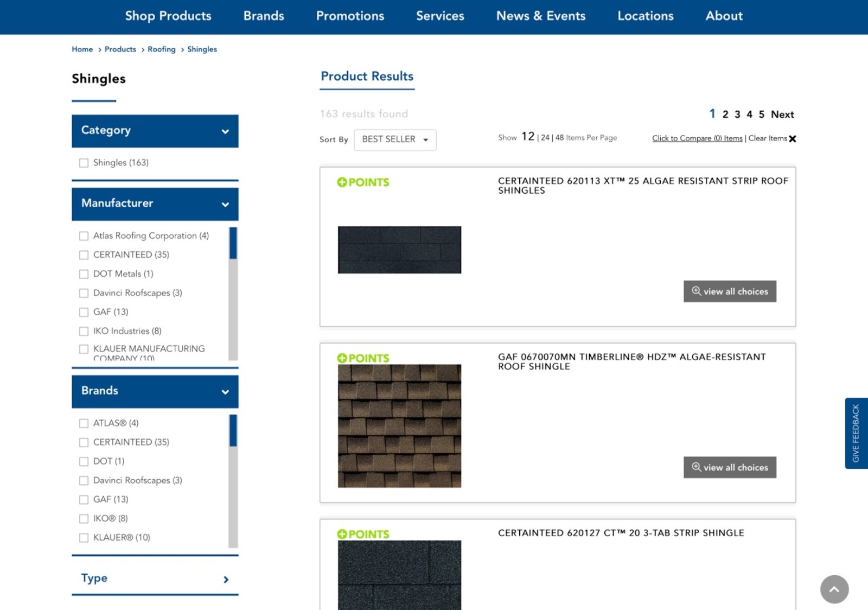This screenshot has height=610, width=868.
Task: Enable the KLAUER® (10) brand filter
Action: click(x=84, y=538)
